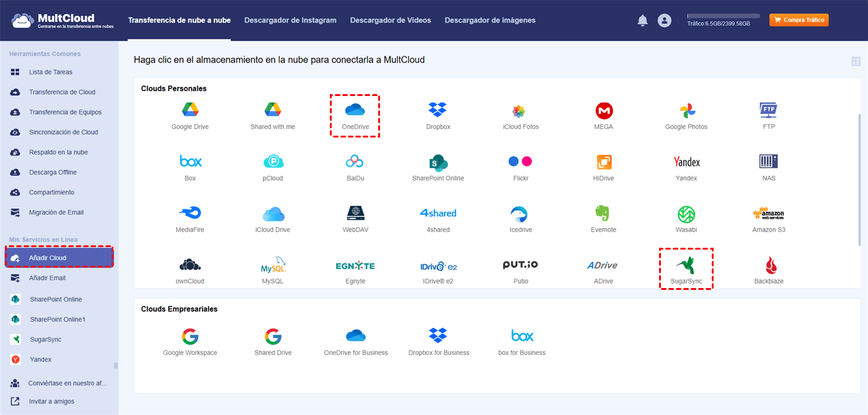Image resolution: width=868 pixels, height=415 pixels.
Task: Click the Compra Tráfico button
Action: click(799, 20)
